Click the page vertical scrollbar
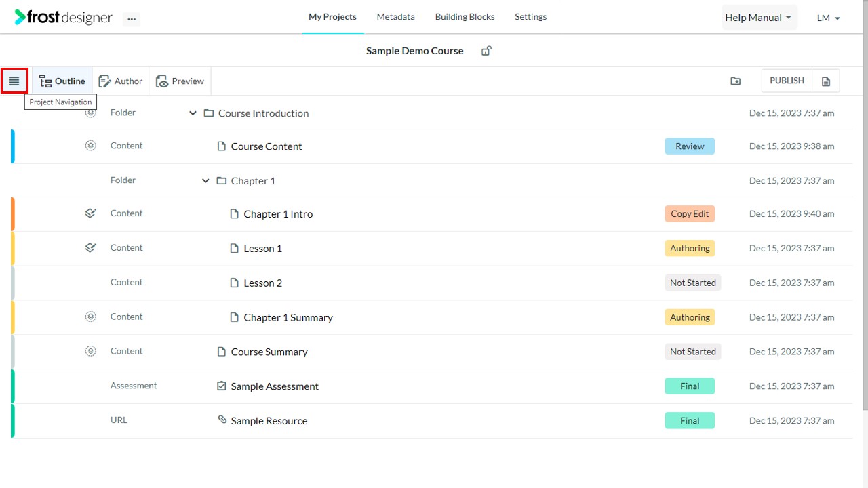This screenshot has width=868, height=488. point(865,205)
